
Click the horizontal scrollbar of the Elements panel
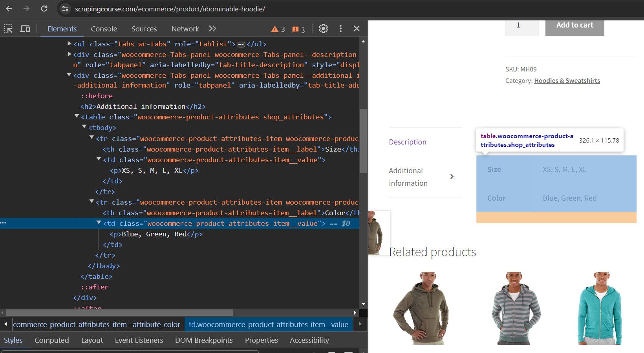coord(120,313)
